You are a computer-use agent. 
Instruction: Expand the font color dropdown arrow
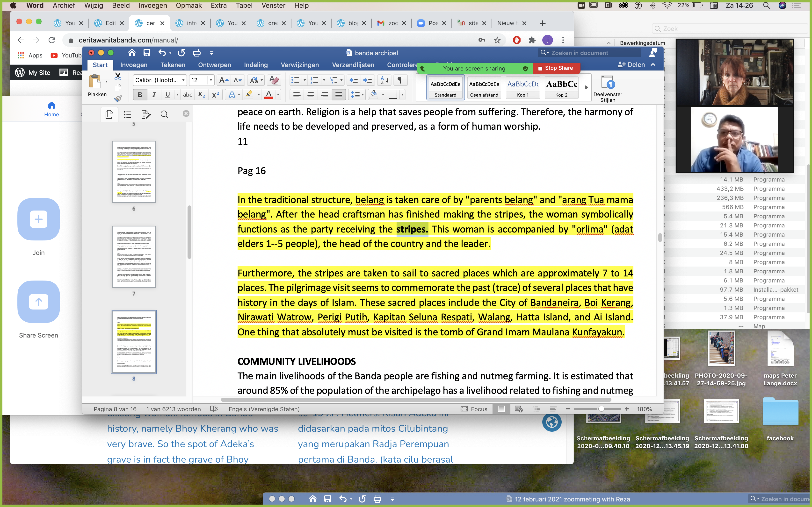[x=278, y=95]
